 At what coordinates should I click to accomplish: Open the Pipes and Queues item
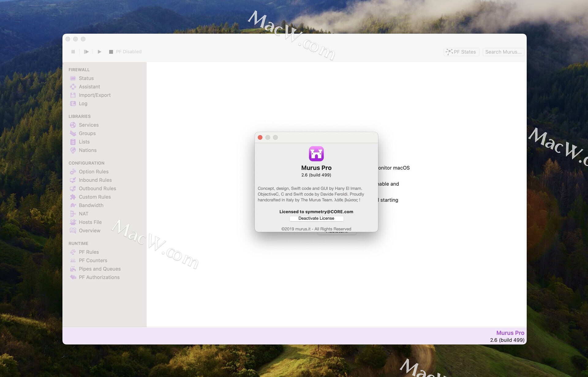pos(100,269)
